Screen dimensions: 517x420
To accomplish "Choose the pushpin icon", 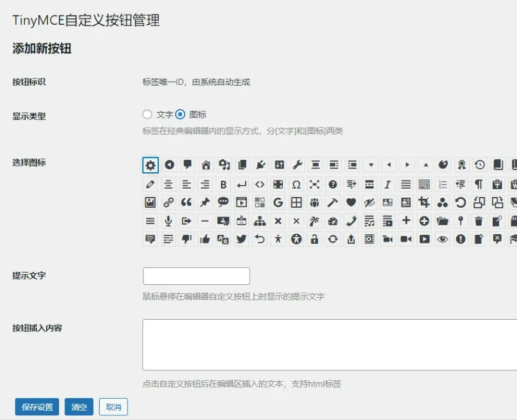I will (x=205, y=202).
